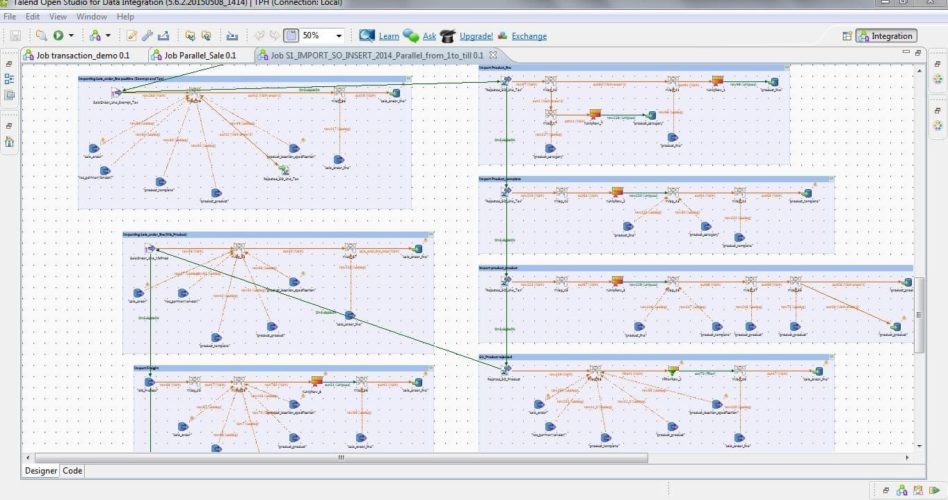Click the Exchange link
The height and width of the screenshot is (500, 948).
pos(530,36)
